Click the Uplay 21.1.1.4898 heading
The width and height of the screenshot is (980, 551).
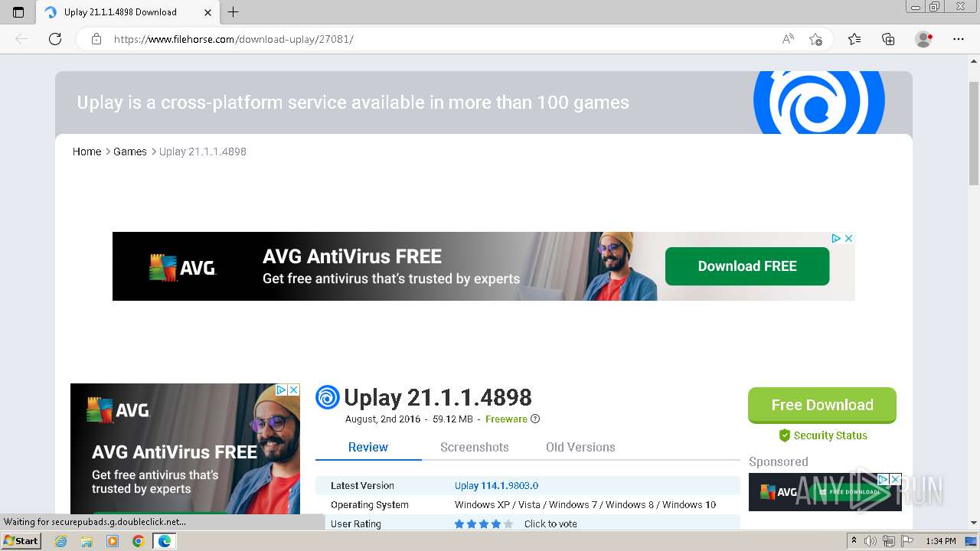tap(438, 397)
